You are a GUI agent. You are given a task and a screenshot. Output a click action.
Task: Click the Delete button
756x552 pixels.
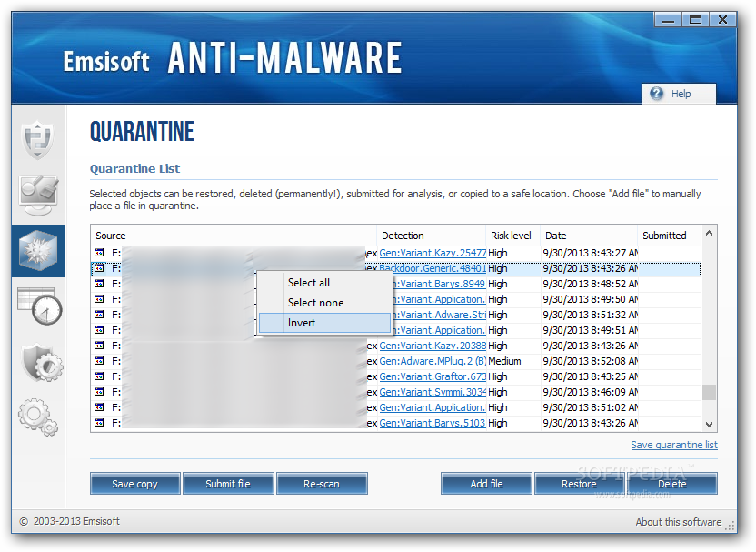[x=672, y=484]
